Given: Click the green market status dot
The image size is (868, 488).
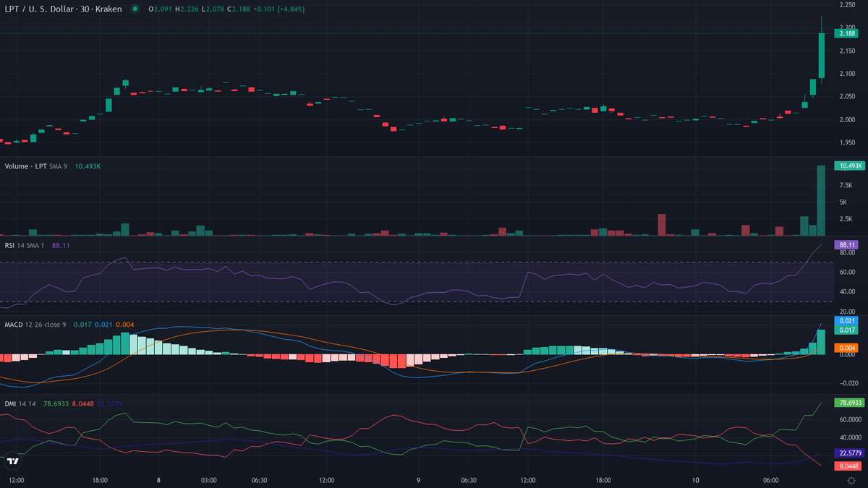Looking at the screenshot, I should [135, 9].
